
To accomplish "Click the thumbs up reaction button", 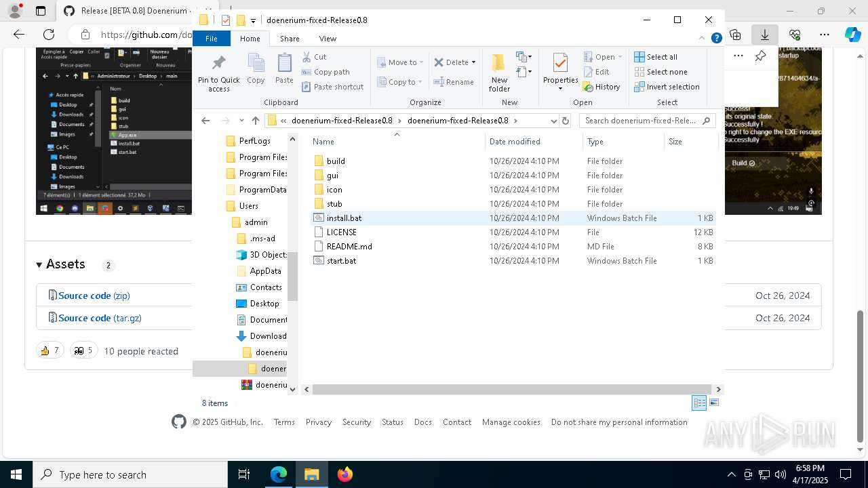I will coord(50,350).
